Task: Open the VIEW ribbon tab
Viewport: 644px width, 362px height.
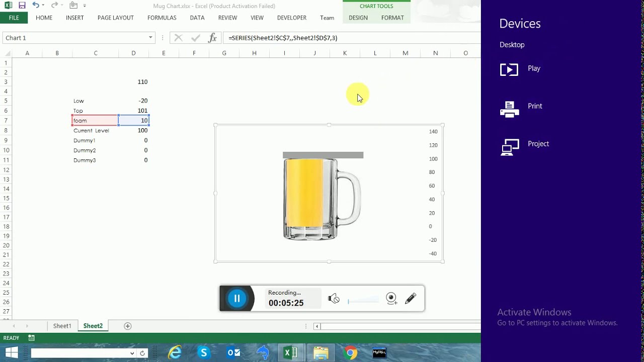Action: pos(257,18)
